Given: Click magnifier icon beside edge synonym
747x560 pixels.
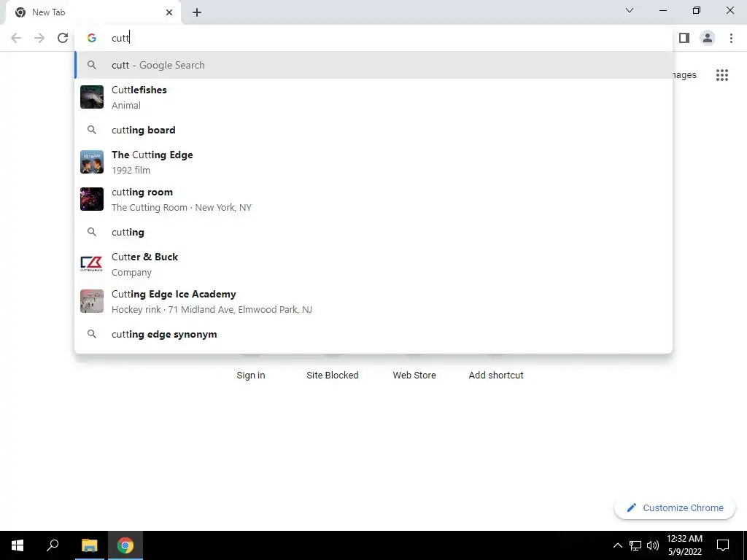Looking at the screenshot, I should tap(92, 334).
